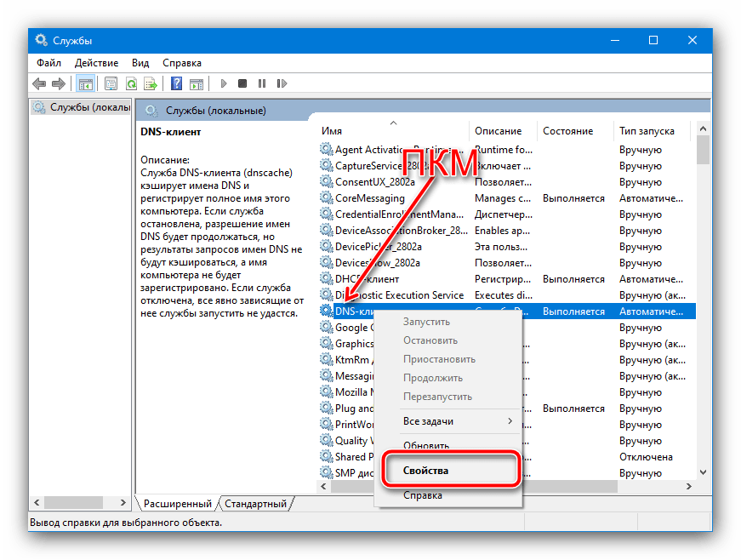This screenshot has height=560, width=741.
Task: Open the Действие menu
Action: point(96,63)
